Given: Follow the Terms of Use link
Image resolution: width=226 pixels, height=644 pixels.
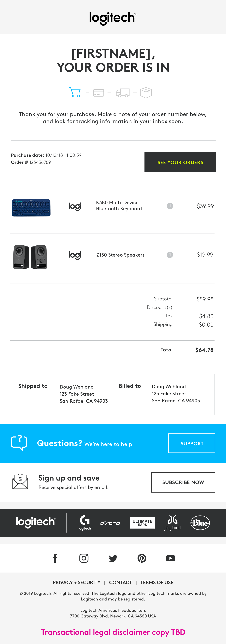Looking at the screenshot, I should (157, 582).
